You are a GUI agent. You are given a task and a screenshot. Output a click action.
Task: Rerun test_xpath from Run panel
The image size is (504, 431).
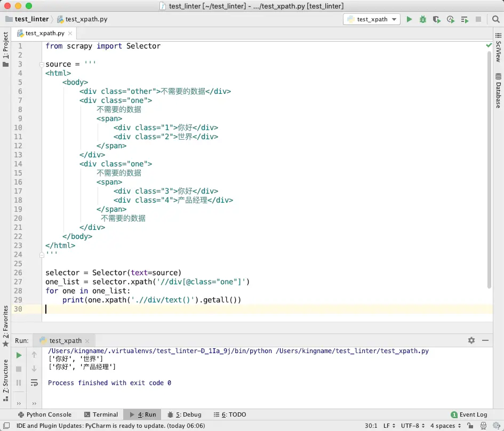(19, 355)
